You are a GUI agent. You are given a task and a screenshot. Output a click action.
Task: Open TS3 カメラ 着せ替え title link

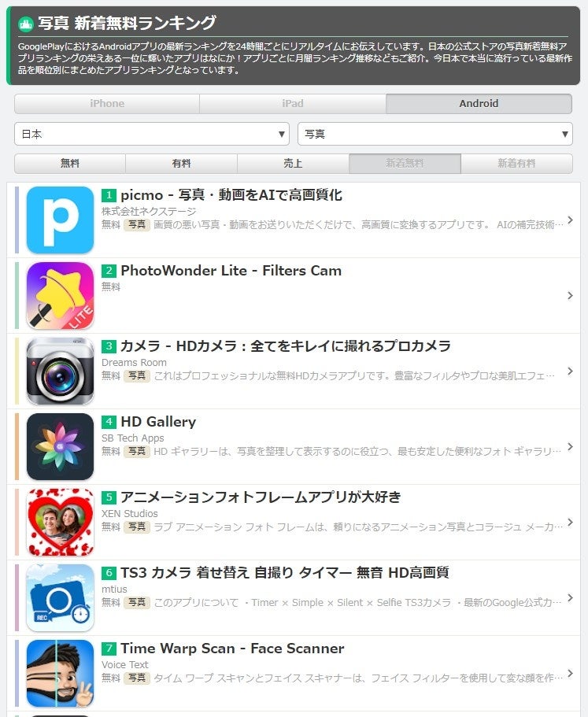point(285,572)
